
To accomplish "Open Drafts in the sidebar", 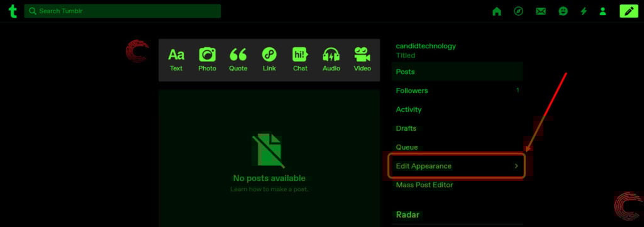I will pos(458,128).
